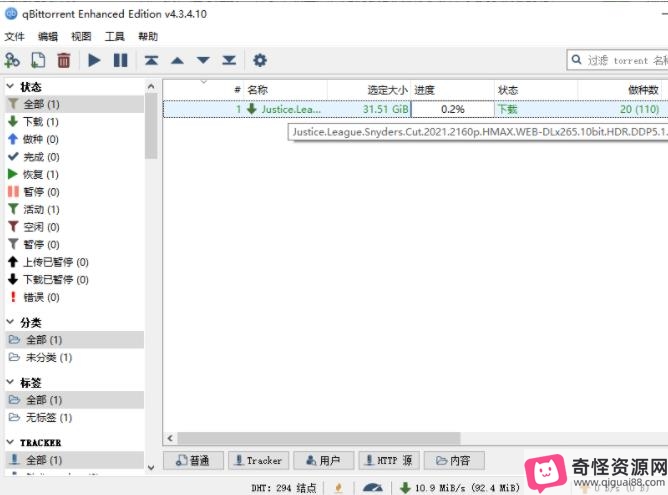Switch to the 普通 tab
668x495 pixels.
tap(193, 460)
